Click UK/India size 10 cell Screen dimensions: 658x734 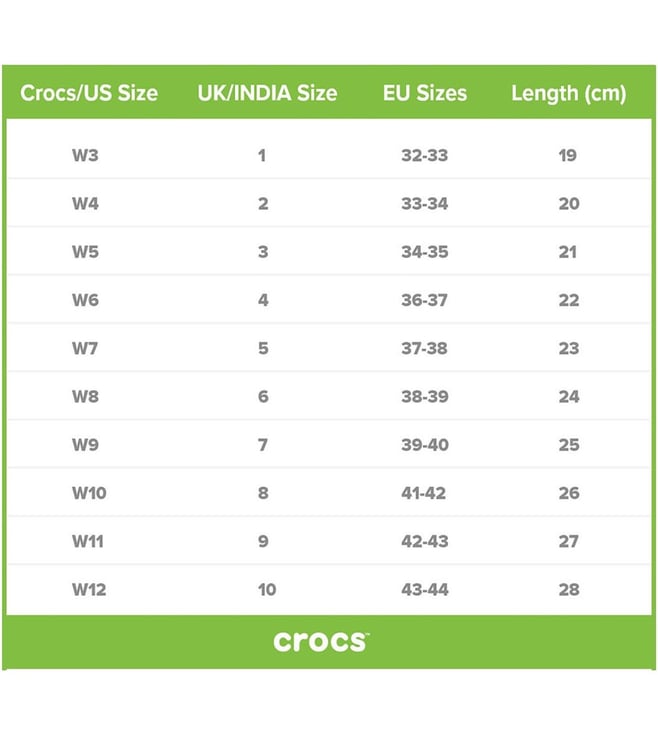(267, 589)
